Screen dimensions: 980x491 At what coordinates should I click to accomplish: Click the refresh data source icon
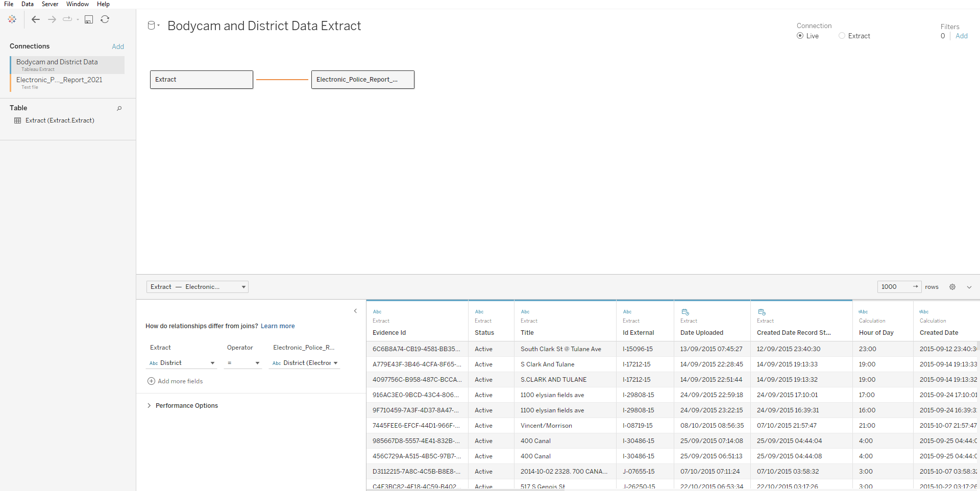105,19
